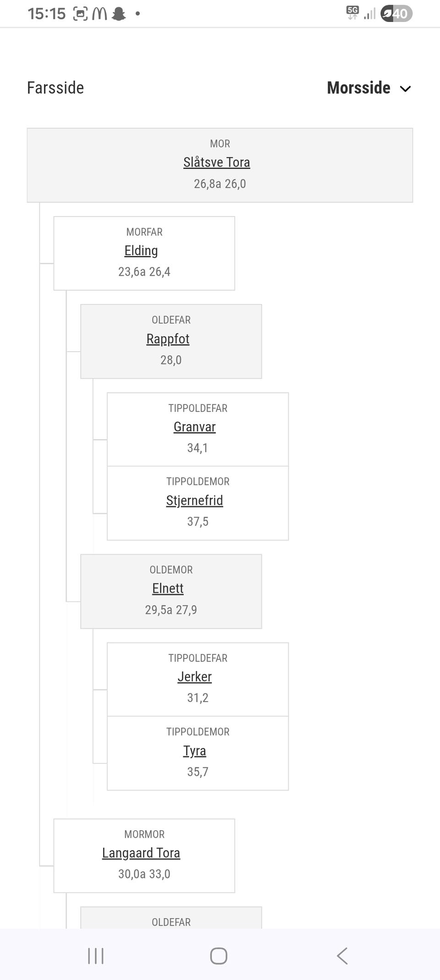Tap the screenshot notification icon
The height and width of the screenshot is (980, 440).
click(80, 14)
